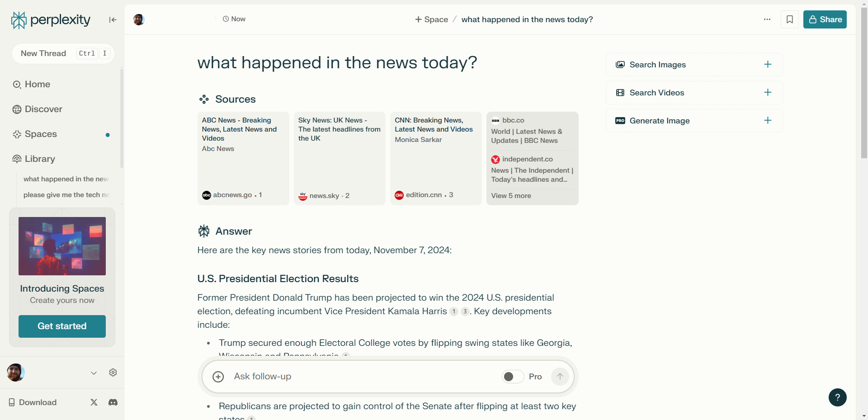Click Download app link
This screenshot has width=868, height=420.
(x=33, y=402)
